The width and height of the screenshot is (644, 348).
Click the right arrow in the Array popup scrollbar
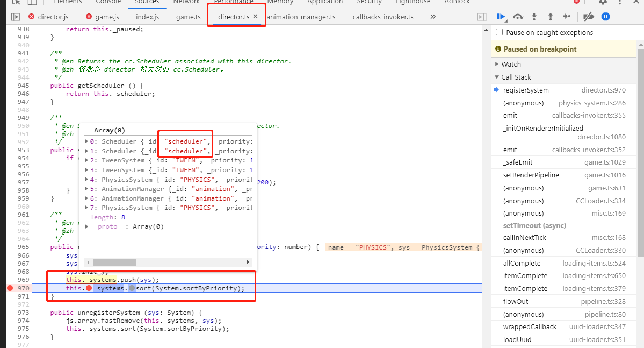point(248,262)
